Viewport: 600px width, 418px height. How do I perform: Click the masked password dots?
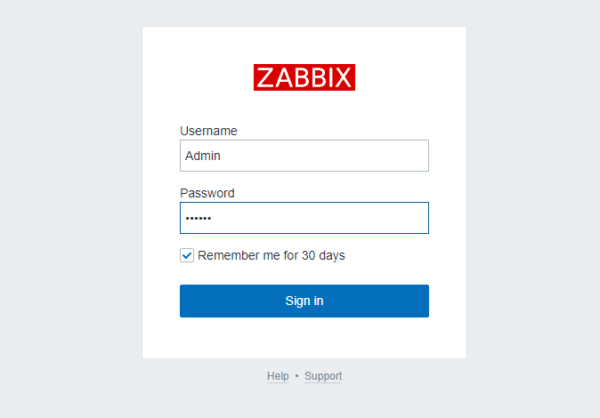tap(198, 218)
